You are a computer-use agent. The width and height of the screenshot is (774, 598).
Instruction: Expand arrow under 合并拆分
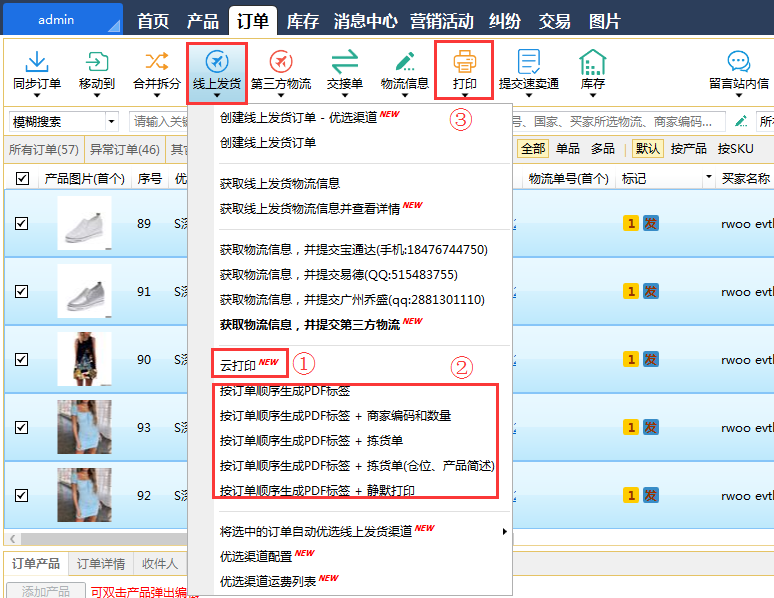pos(157,96)
